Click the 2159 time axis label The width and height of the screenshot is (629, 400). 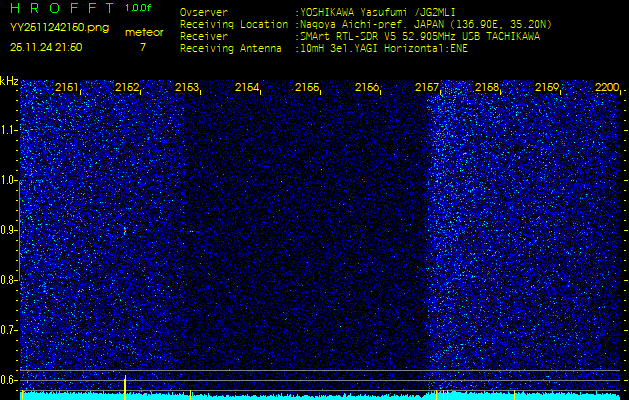547,87
